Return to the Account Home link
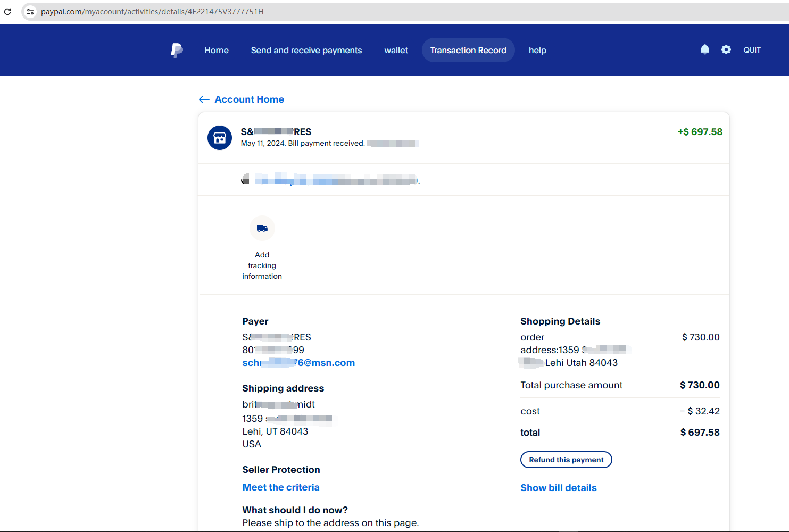This screenshot has width=789, height=532. coord(249,99)
